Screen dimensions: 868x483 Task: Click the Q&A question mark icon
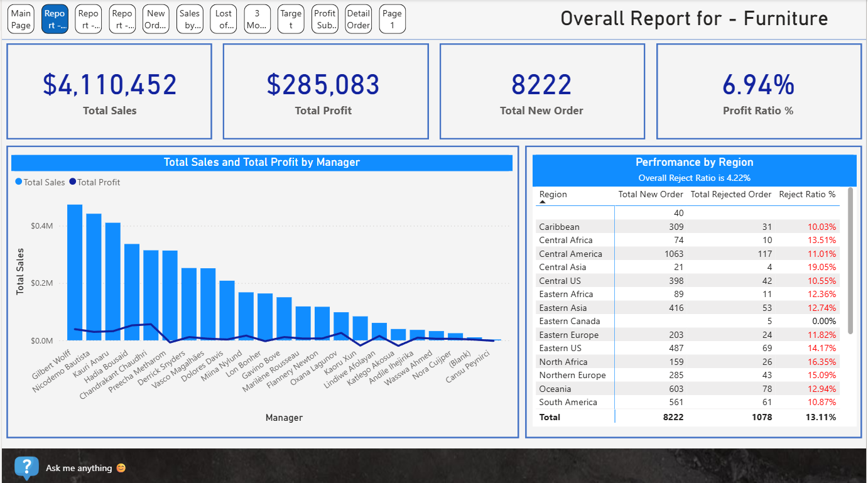click(26, 467)
